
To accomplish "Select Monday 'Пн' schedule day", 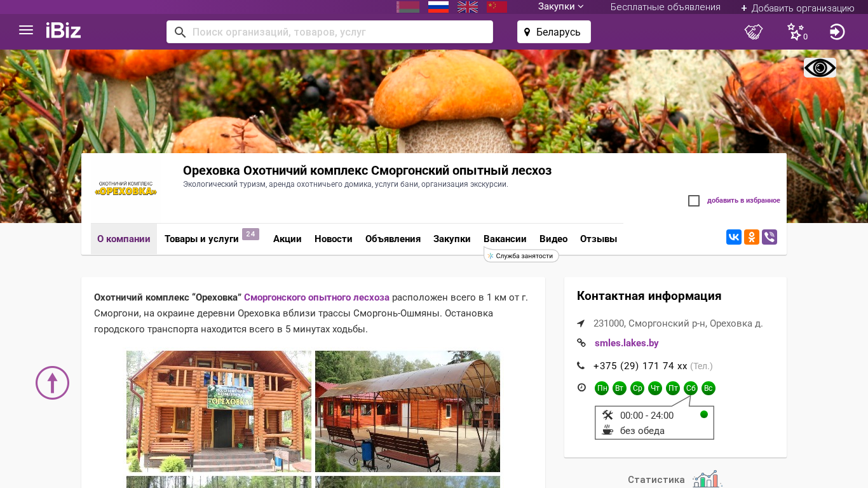I will [602, 388].
